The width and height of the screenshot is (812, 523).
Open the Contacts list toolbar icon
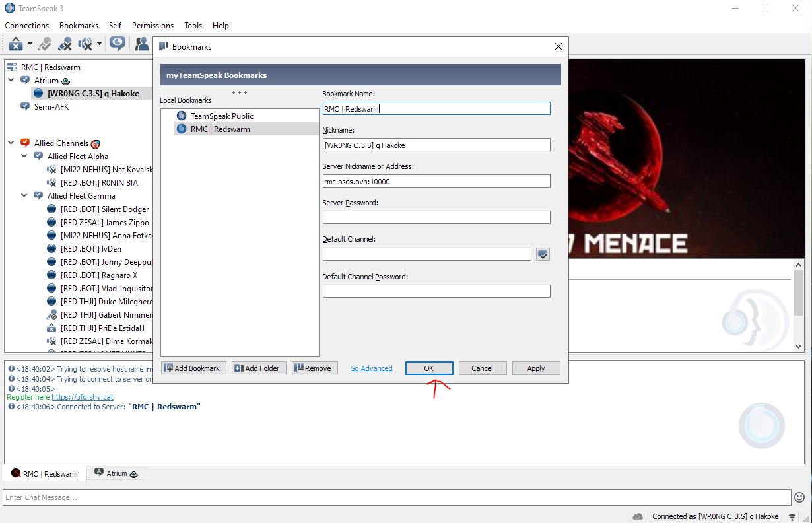point(141,44)
